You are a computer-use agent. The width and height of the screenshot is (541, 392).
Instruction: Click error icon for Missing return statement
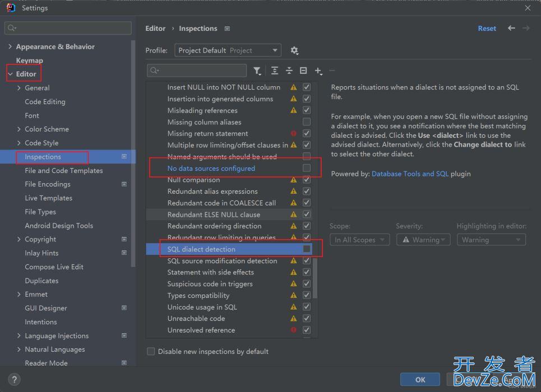294,133
